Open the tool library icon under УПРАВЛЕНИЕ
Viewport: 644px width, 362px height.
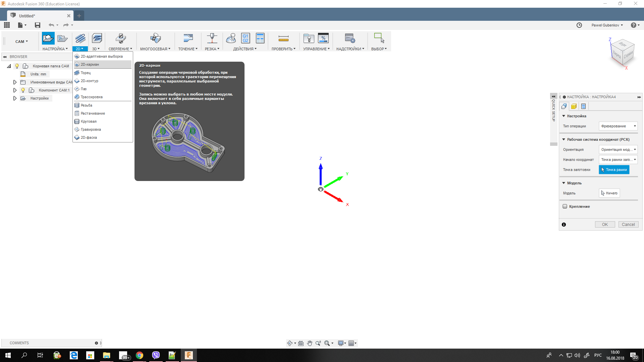[x=308, y=39]
